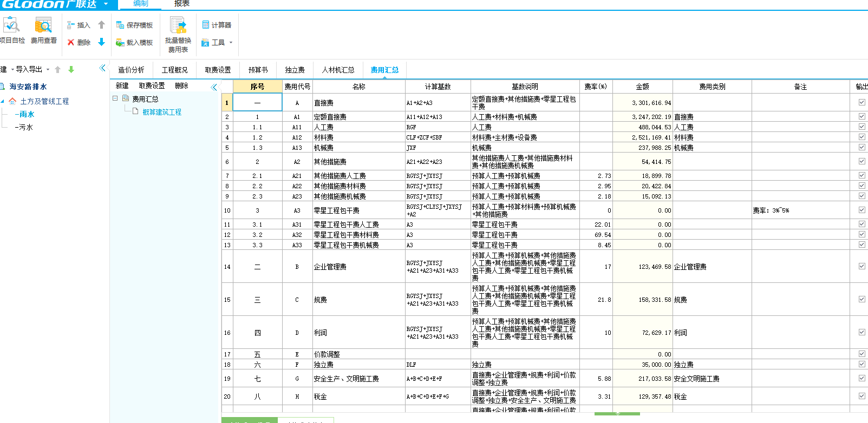Viewport: 868px width, 423px height.
Task: Open the 计算器 tool
Action: click(x=217, y=25)
